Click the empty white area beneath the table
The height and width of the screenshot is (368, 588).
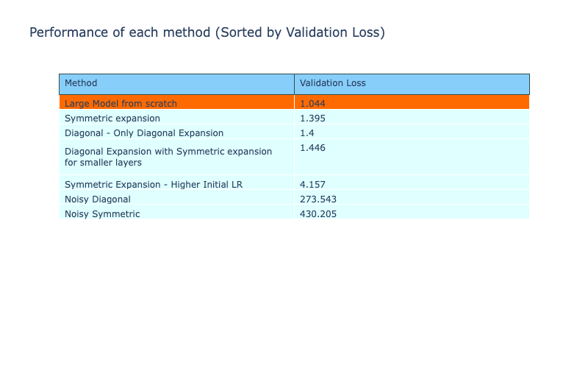click(294, 294)
